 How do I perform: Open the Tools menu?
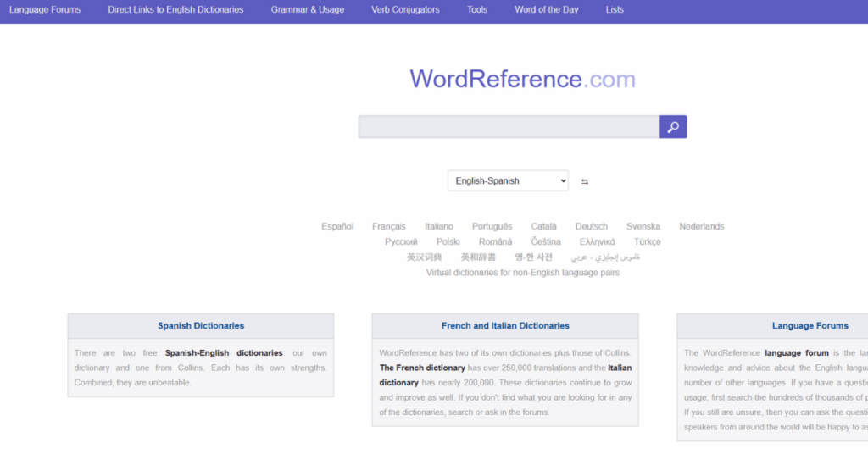[477, 10]
